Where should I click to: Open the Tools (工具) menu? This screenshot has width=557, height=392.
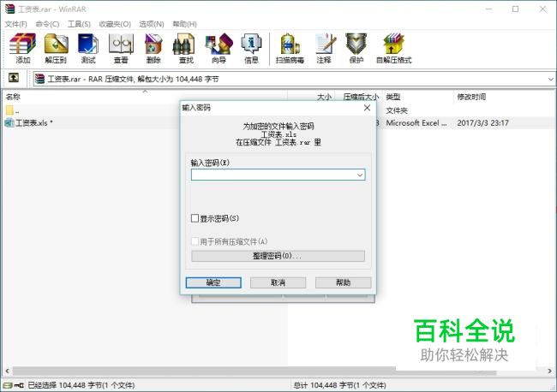point(79,24)
